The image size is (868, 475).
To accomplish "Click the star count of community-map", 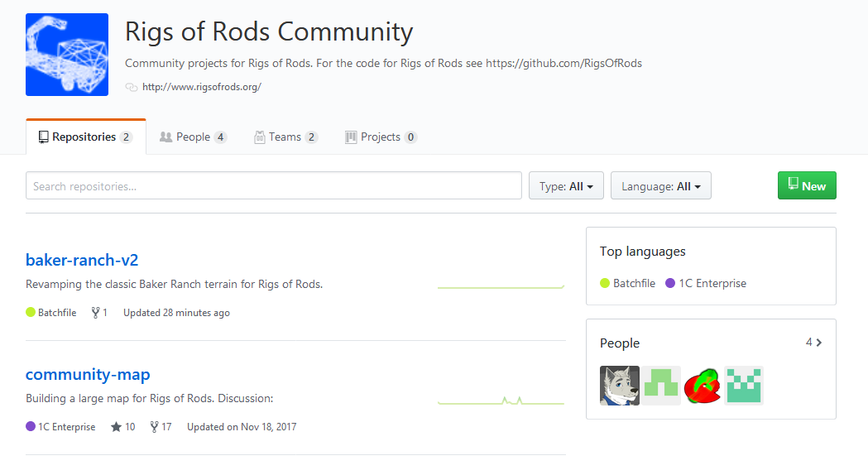I will point(123,427).
